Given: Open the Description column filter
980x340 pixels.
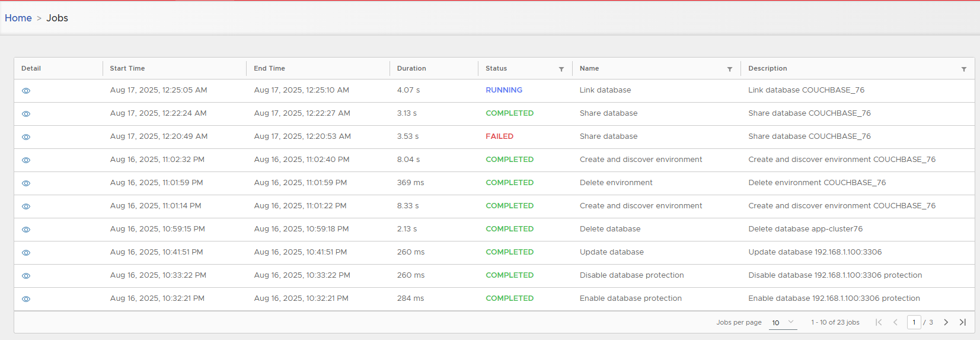Looking at the screenshot, I should tap(963, 69).
